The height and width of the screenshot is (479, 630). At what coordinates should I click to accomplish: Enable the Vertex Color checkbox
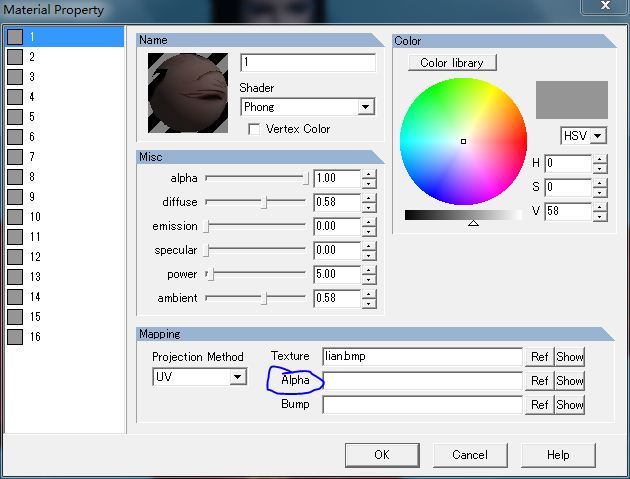[x=254, y=129]
